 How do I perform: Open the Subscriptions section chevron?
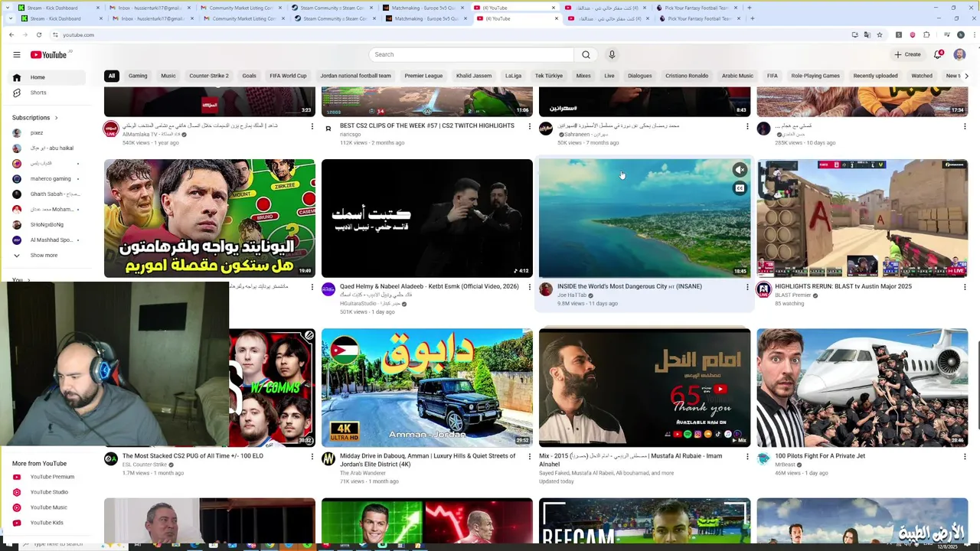tap(56, 117)
